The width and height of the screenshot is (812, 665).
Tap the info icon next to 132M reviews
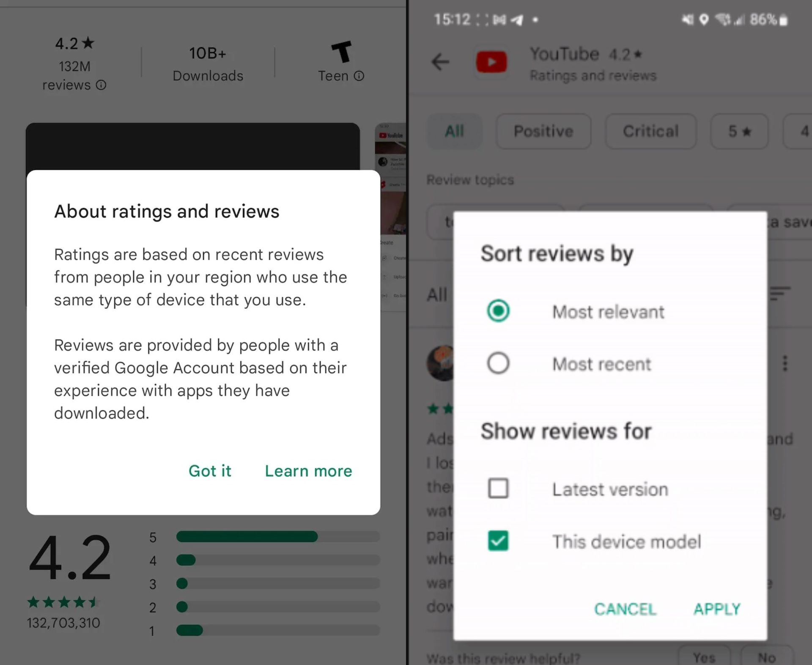[x=101, y=85]
